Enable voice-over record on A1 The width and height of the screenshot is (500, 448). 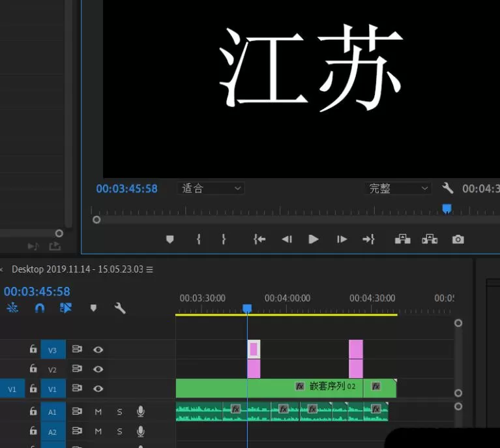[141, 411]
